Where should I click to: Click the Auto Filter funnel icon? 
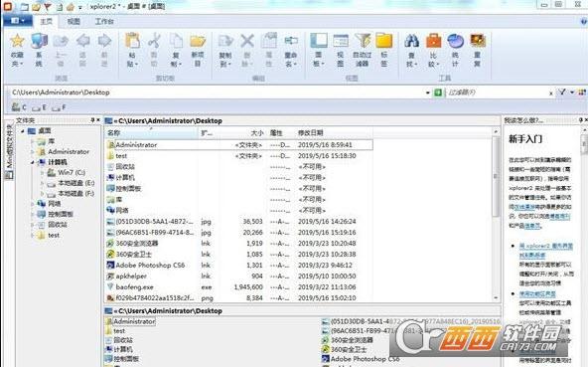[x=363, y=41]
